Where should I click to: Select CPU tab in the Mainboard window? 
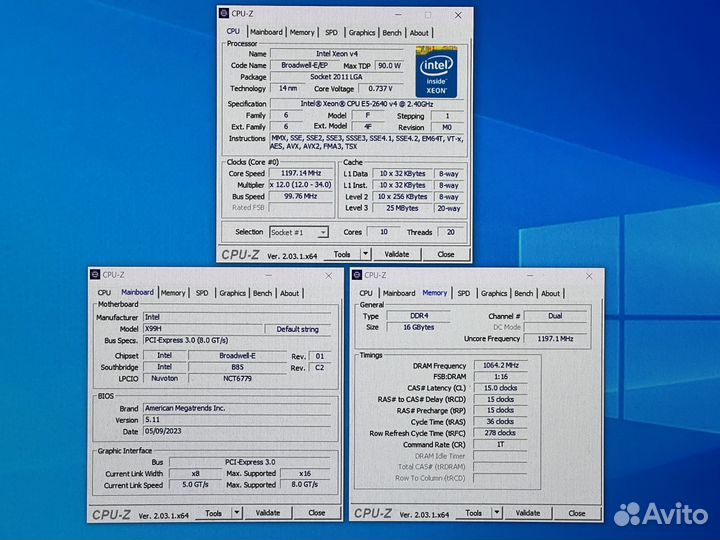pyautogui.click(x=104, y=292)
